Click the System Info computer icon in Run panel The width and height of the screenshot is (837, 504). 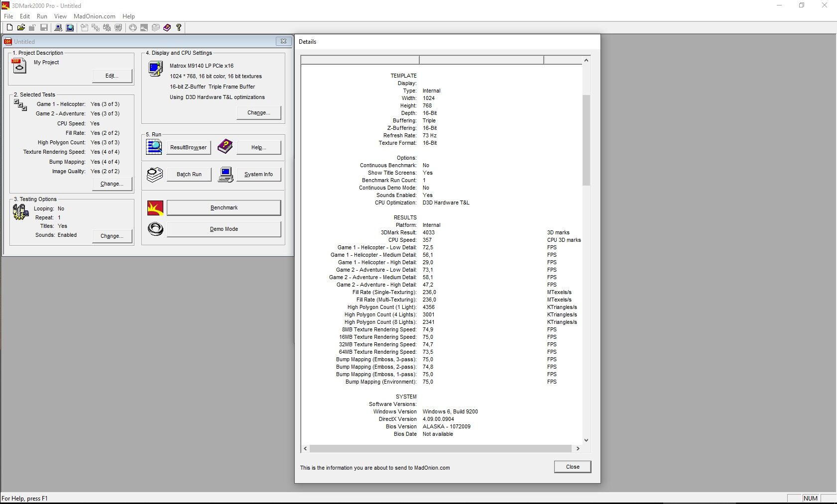point(226,175)
